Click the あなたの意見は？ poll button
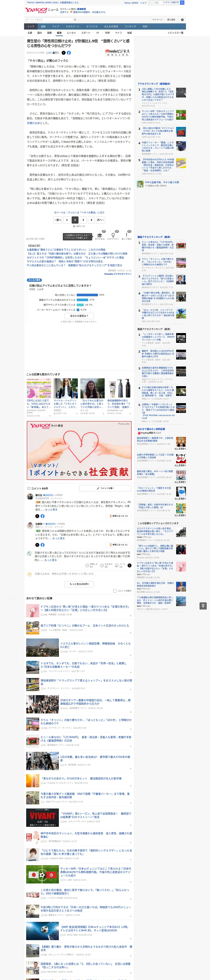This screenshot has width=210, height=980. click(x=79, y=316)
